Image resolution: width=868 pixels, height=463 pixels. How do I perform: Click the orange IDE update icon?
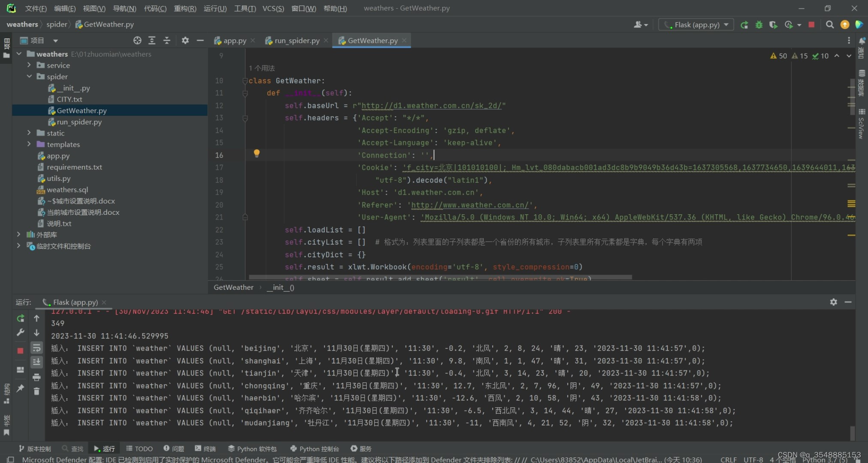pos(845,25)
